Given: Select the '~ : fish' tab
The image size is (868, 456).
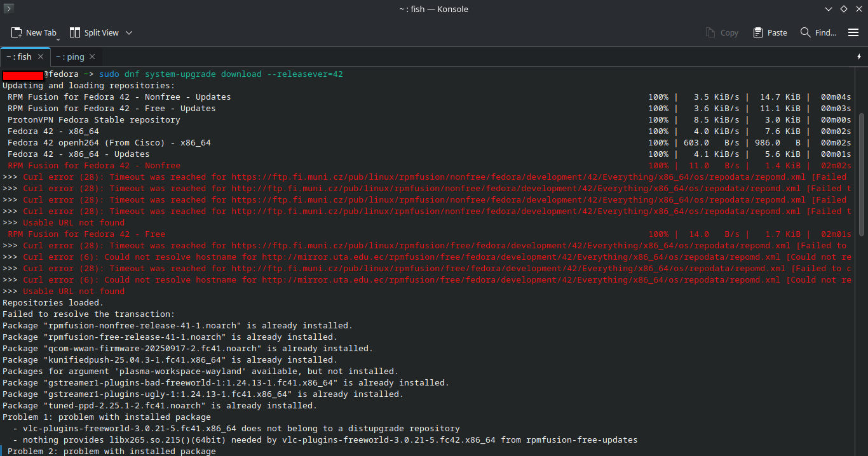Looking at the screenshot, I should 18,57.
